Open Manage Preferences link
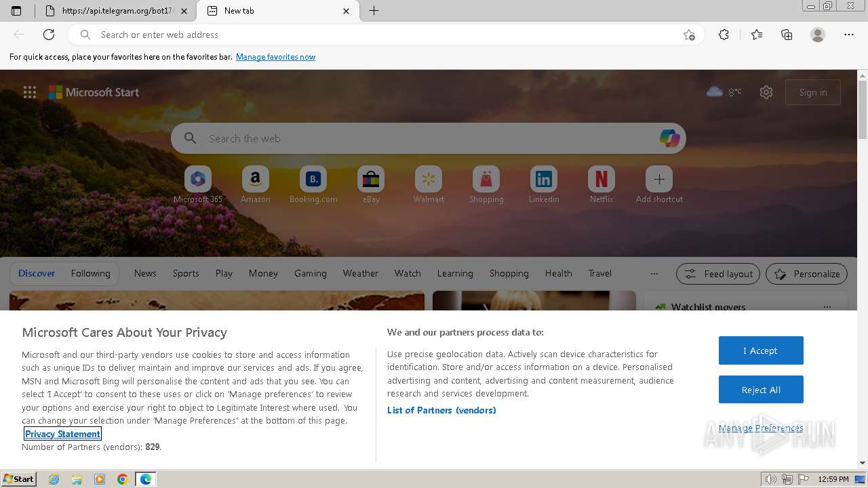The height and width of the screenshot is (488, 868). [x=761, y=428]
